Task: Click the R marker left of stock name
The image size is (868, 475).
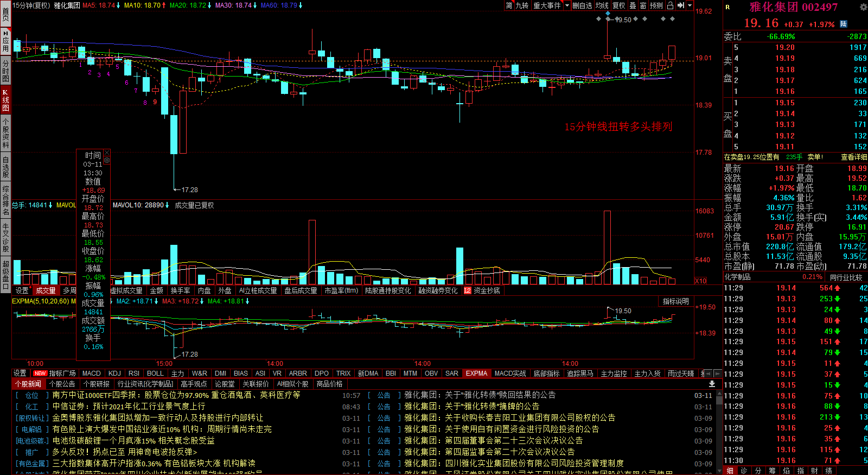Action: pyautogui.click(x=727, y=7)
